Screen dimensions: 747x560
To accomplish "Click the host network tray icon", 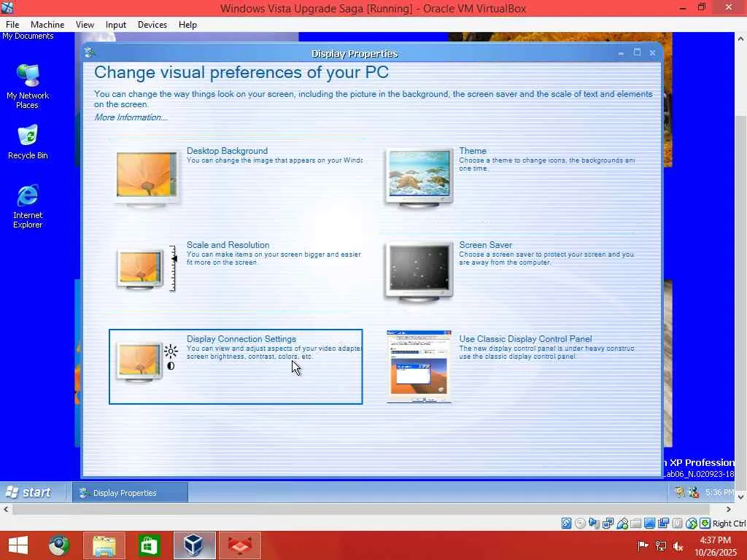I will pos(661,545).
